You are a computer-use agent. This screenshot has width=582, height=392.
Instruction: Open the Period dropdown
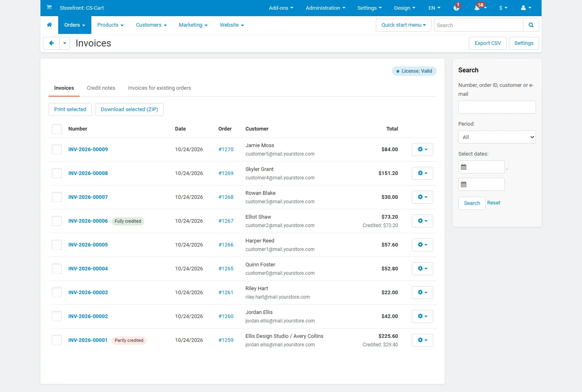pos(497,137)
